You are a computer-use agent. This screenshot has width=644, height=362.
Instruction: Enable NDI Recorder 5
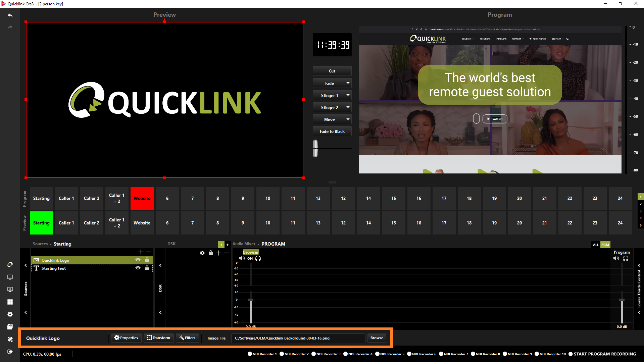pos(377,354)
